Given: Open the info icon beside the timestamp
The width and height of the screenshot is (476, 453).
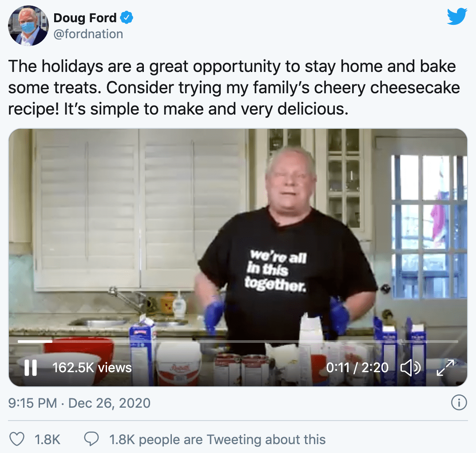Looking at the screenshot, I should [458, 403].
